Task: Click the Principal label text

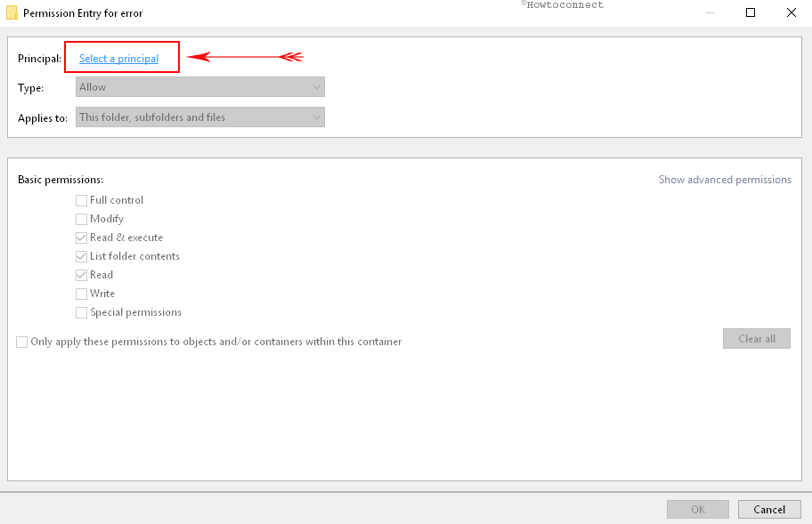Action: point(39,59)
